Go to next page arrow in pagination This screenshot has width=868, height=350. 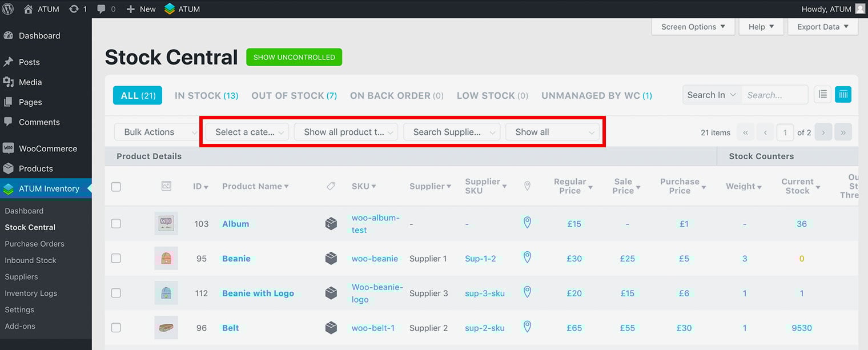point(823,132)
